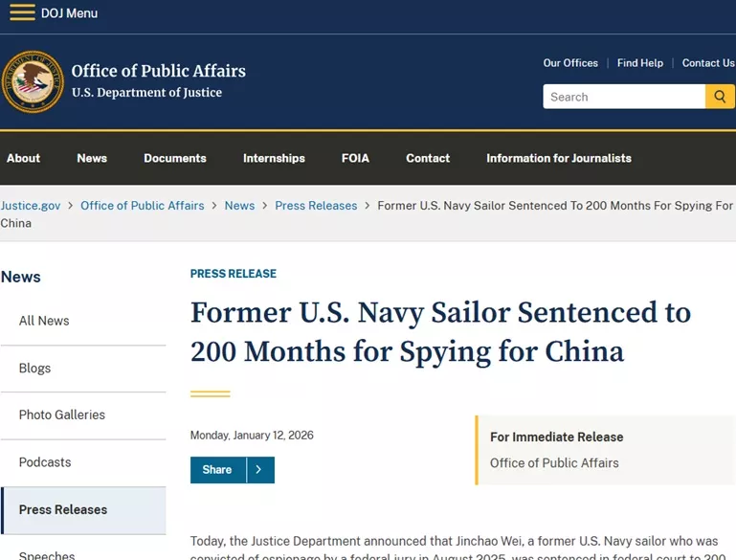Open Photo Galleries in the sidebar
736x560 pixels.
click(x=62, y=414)
